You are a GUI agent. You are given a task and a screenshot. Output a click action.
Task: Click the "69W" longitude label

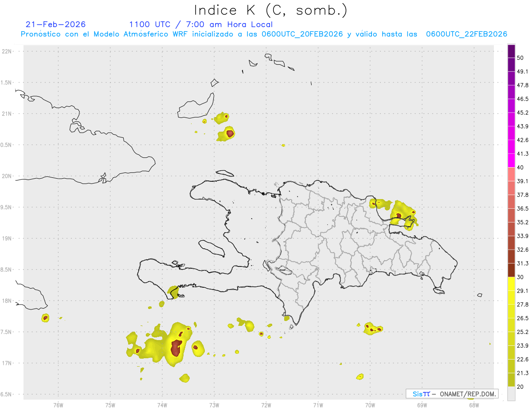422,404
